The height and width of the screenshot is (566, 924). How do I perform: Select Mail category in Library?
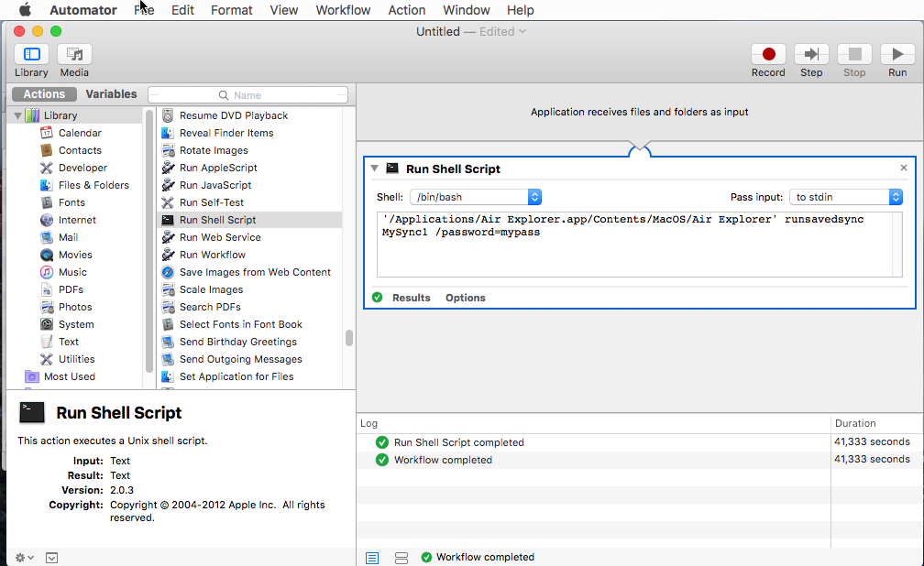coord(68,237)
